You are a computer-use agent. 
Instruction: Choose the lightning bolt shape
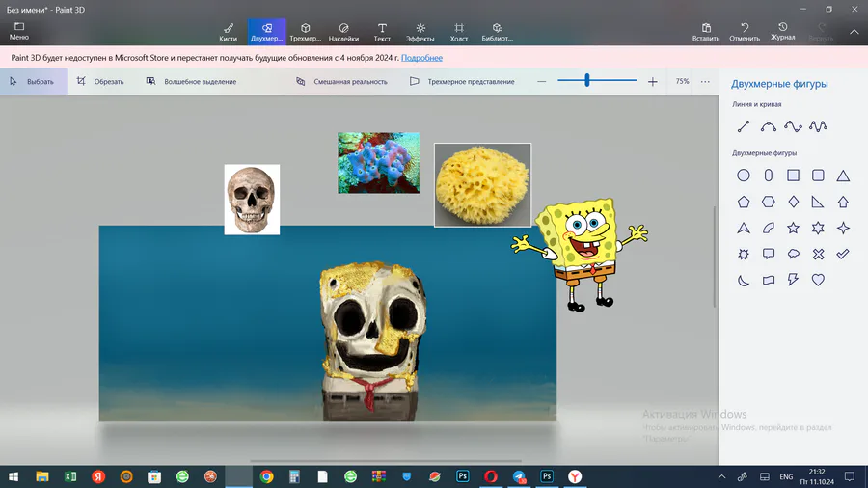794,280
